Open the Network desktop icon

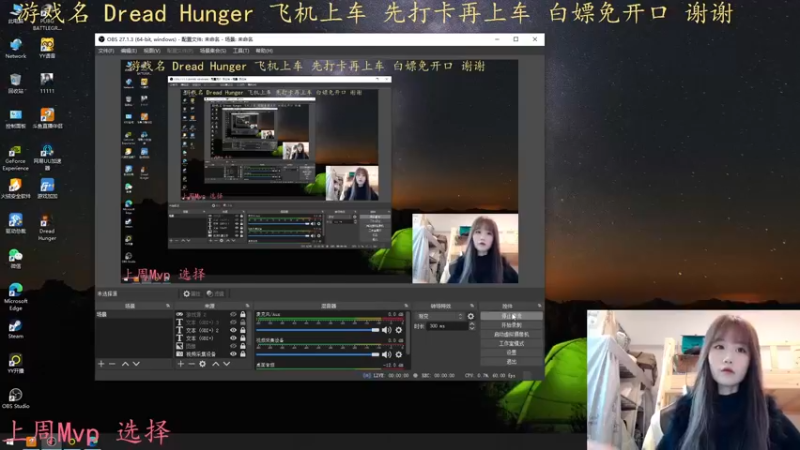tap(16, 48)
